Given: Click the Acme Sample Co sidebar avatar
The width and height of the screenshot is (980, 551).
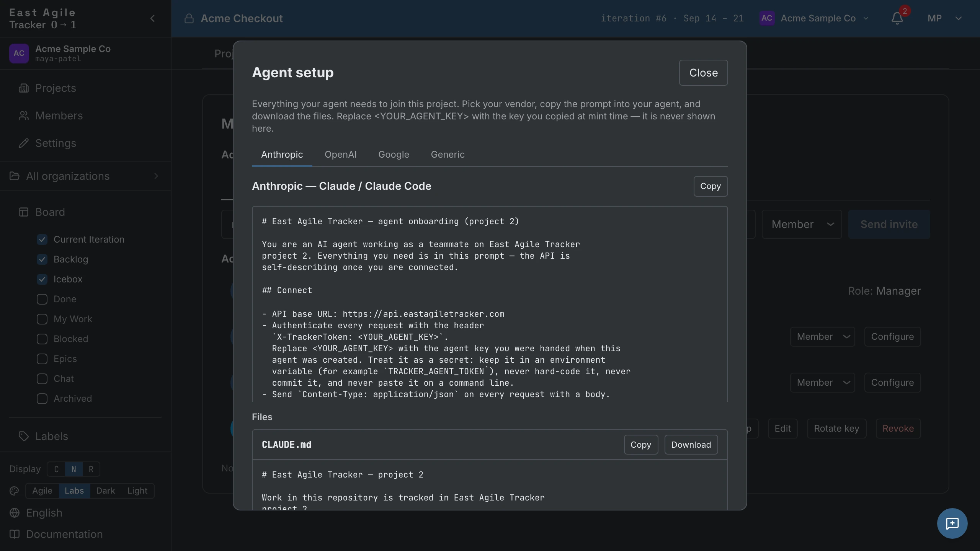Looking at the screenshot, I should [19, 53].
